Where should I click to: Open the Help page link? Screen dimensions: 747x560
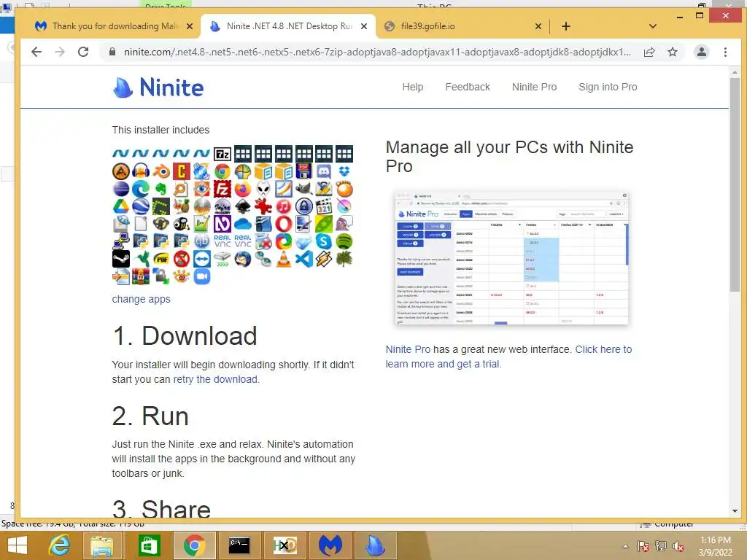tap(413, 87)
